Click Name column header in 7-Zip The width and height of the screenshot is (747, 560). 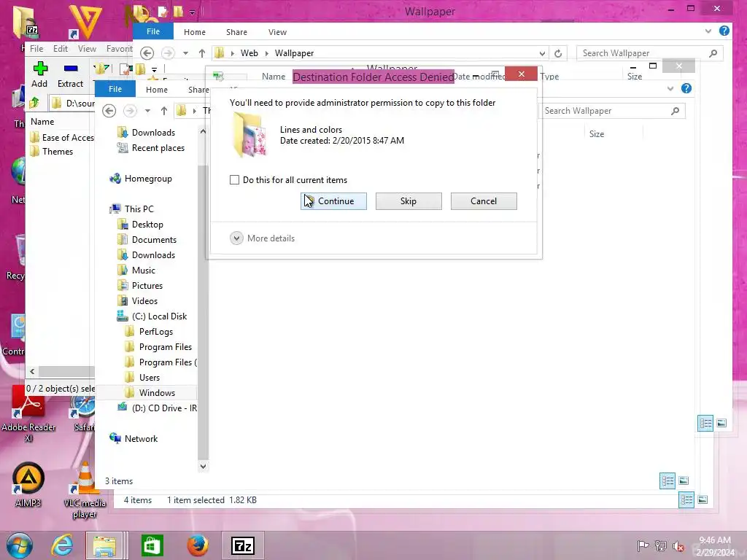click(x=42, y=122)
